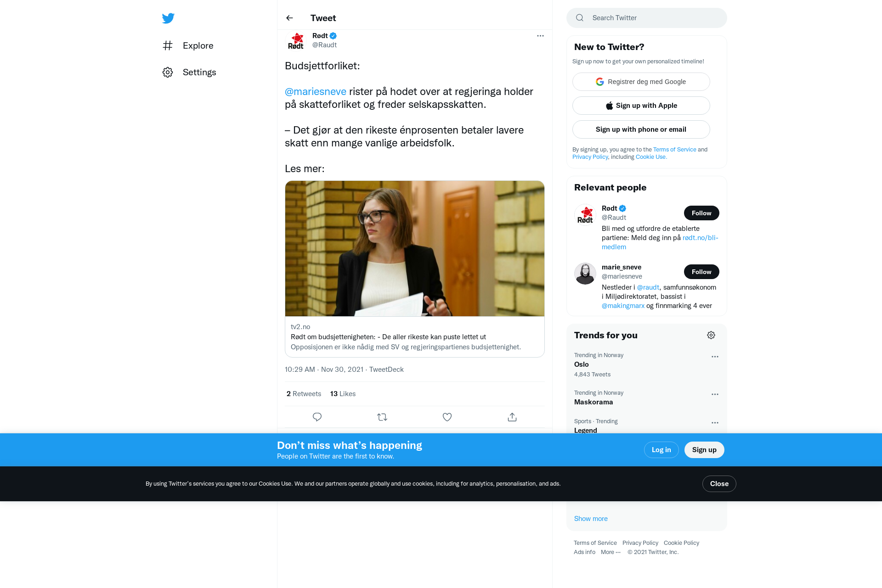Image resolution: width=882 pixels, height=588 pixels.
Task: Go back using the arrow icon
Action: click(x=289, y=18)
